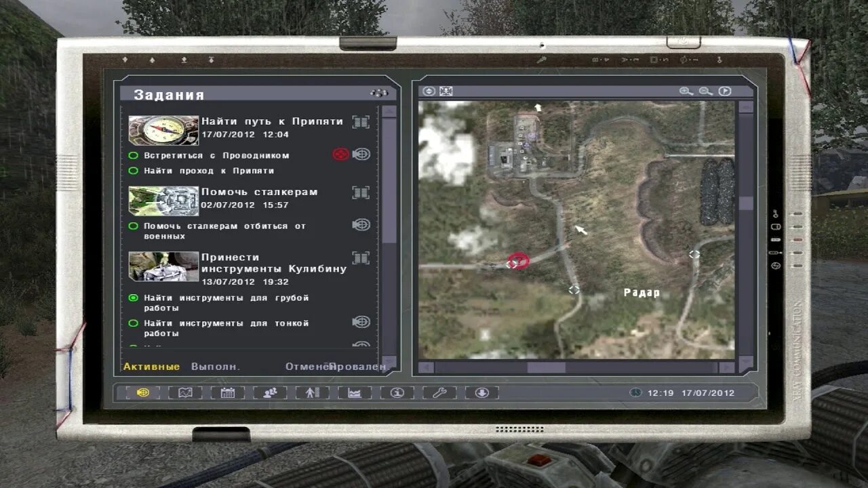Click the power button on the PDA's top edge
This screenshot has width=868, height=488.
[684, 41]
